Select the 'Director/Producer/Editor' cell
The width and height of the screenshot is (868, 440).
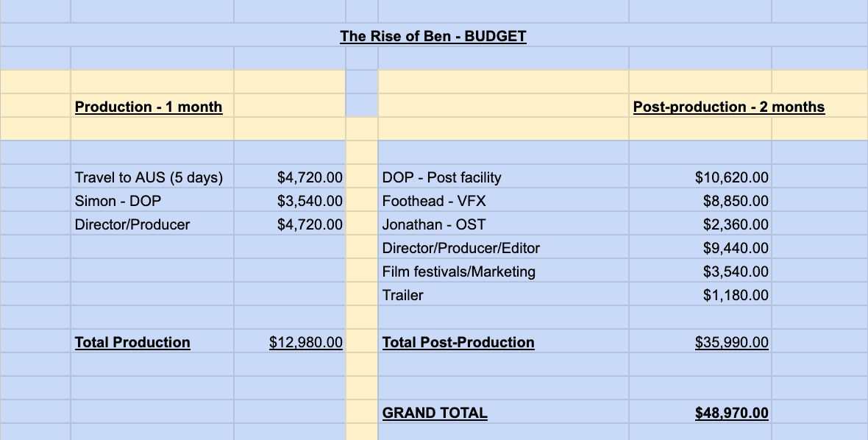(x=460, y=248)
